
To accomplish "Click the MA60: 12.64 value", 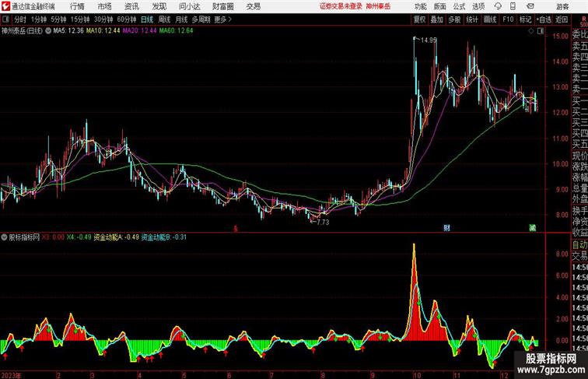I will coord(176,31).
